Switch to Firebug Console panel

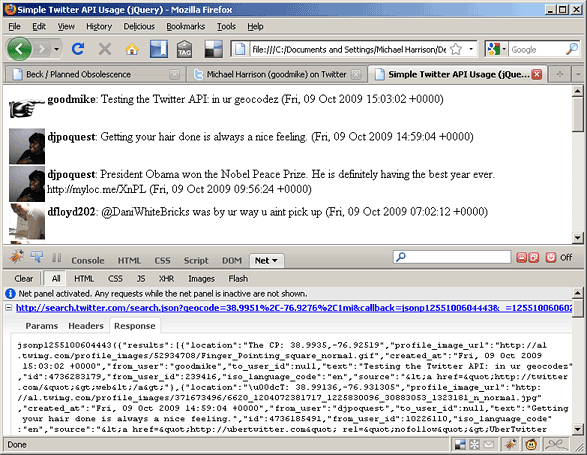pos(88,260)
